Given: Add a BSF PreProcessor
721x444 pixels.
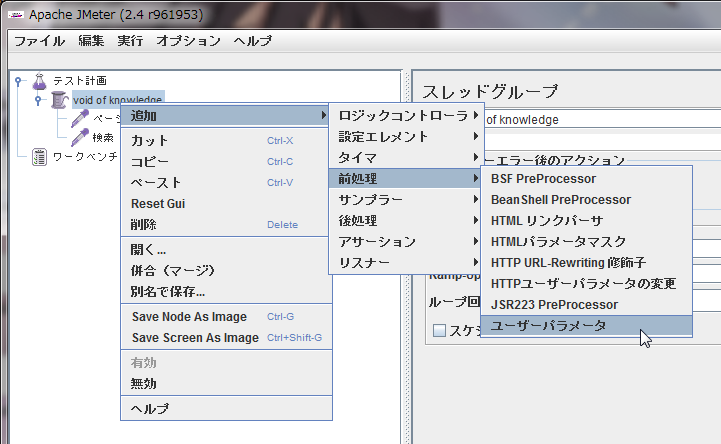Looking at the screenshot, I should point(586,178).
